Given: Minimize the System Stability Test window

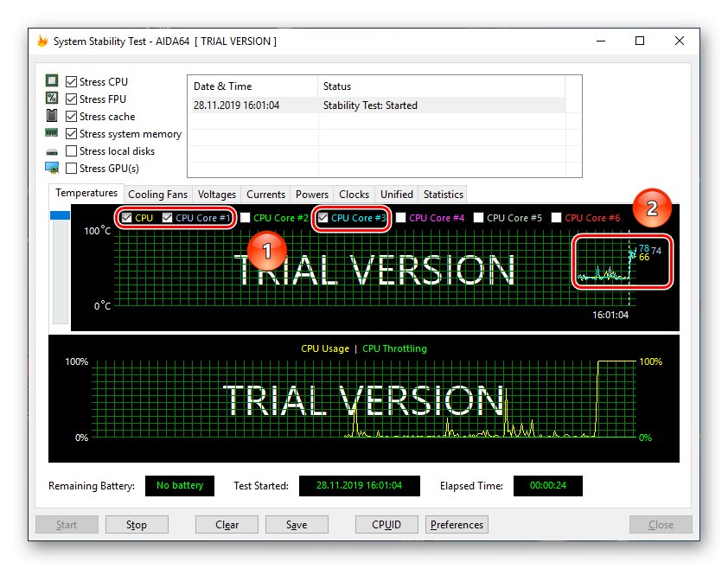Looking at the screenshot, I should point(601,41).
